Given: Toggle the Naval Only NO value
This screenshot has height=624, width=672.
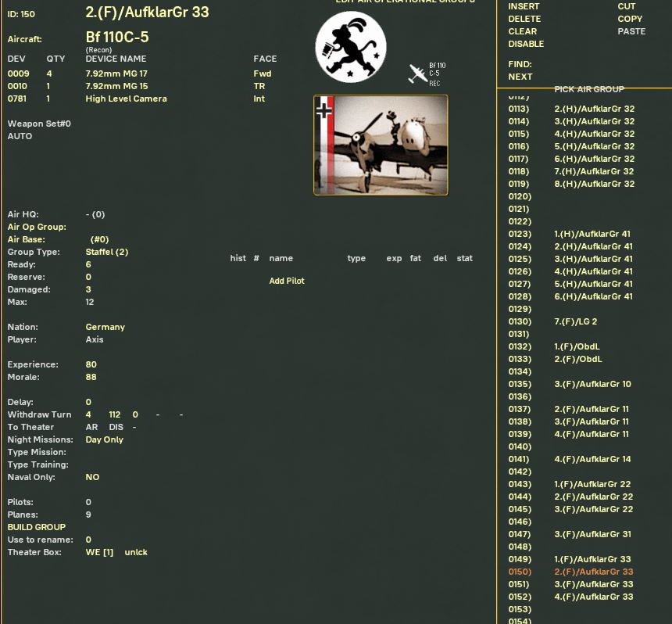Looking at the screenshot, I should tap(92, 477).
